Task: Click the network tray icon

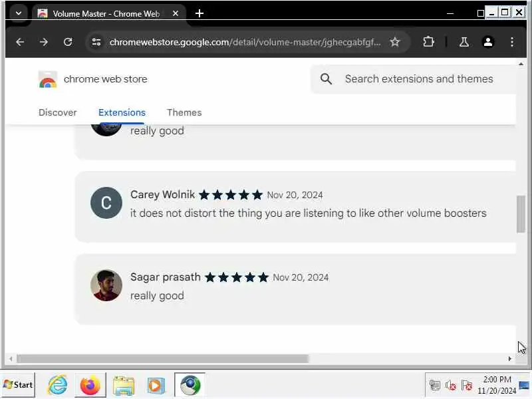Action: 435,386
